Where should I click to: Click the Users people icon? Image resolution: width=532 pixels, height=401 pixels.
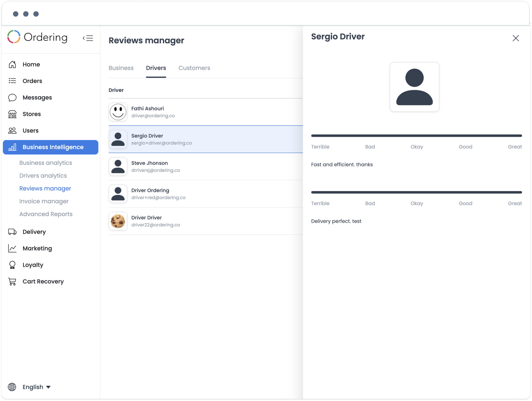pos(12,131)
